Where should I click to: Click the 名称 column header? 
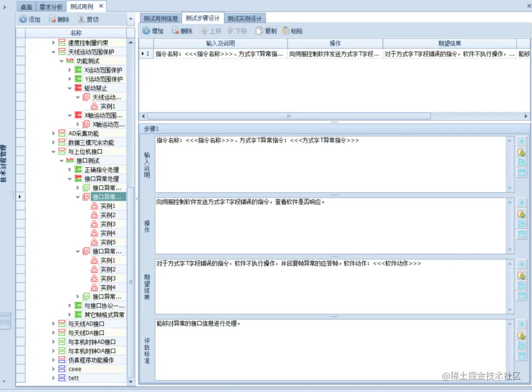coord(76,33)
